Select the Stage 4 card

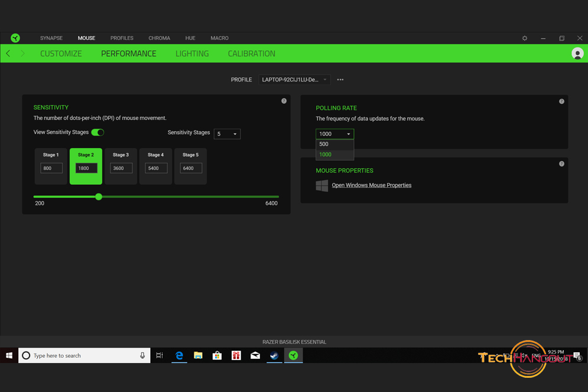click(155, 166)
